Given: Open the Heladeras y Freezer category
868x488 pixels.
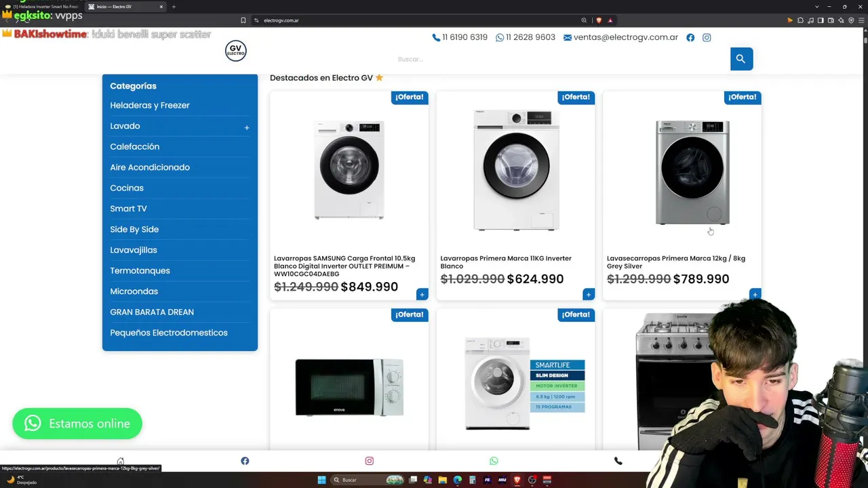Looking at the screenshot, I should 150,106.
